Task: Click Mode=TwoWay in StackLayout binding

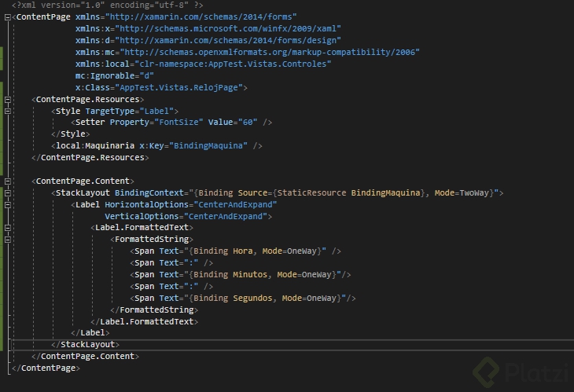Action: click(x=462, y=192)
